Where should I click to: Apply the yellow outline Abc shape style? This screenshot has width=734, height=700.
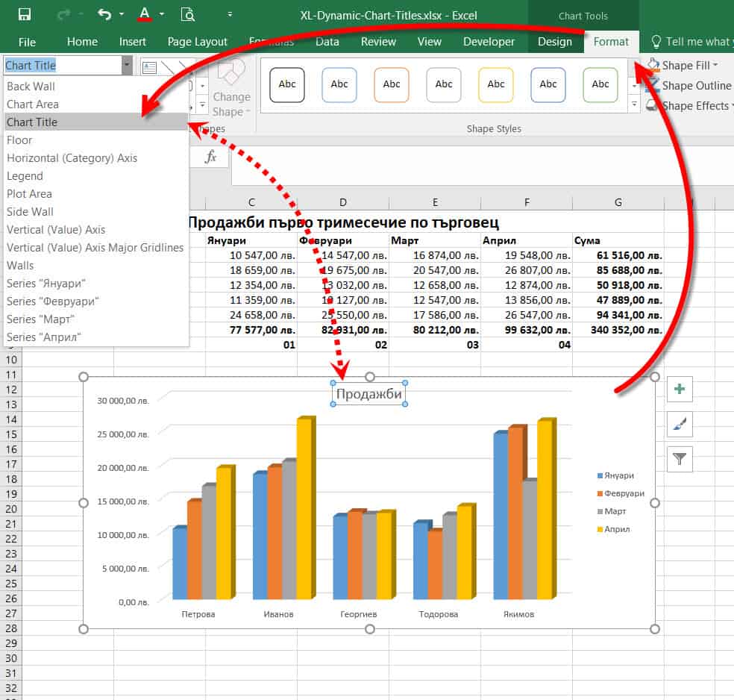pos(496,84)
